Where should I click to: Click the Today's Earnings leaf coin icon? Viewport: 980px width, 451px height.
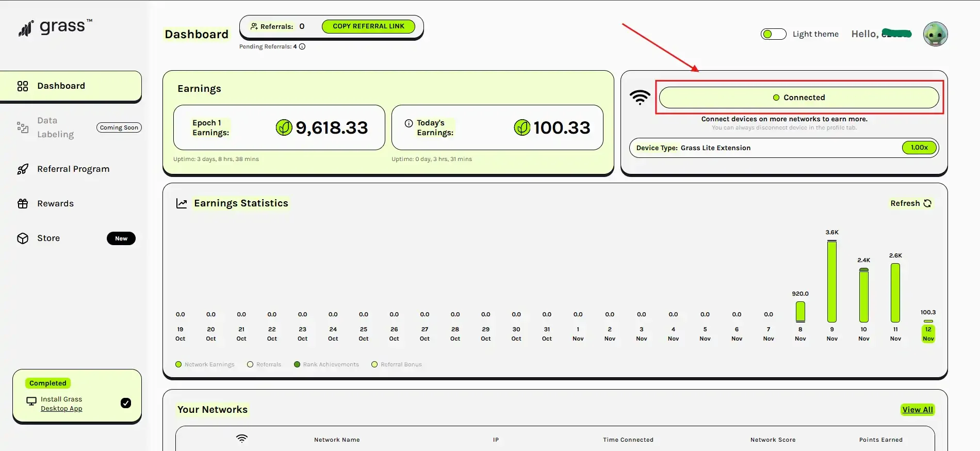pos(522,127)
